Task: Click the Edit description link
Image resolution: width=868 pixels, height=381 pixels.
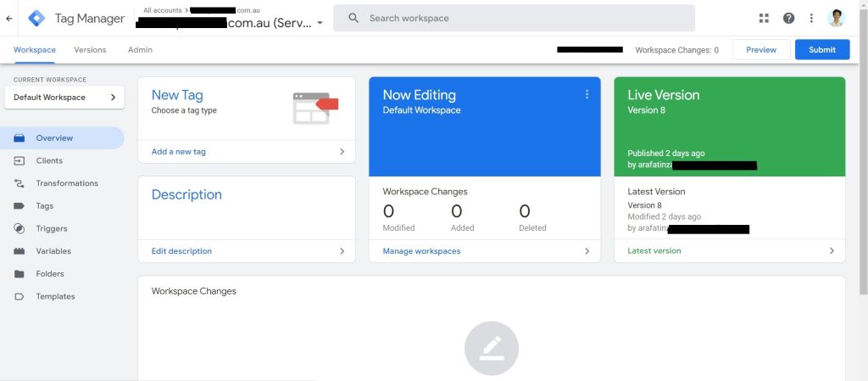Action: coord(181,251)
